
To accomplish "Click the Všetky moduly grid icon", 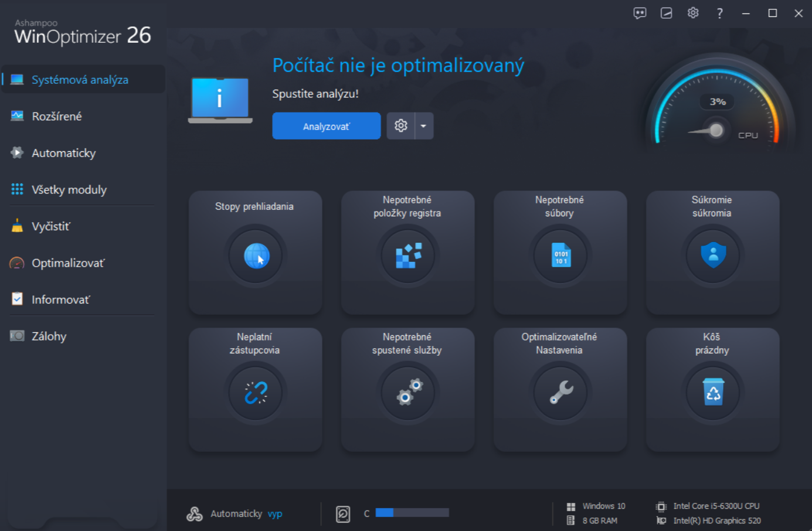I will (x=17, y=189).
